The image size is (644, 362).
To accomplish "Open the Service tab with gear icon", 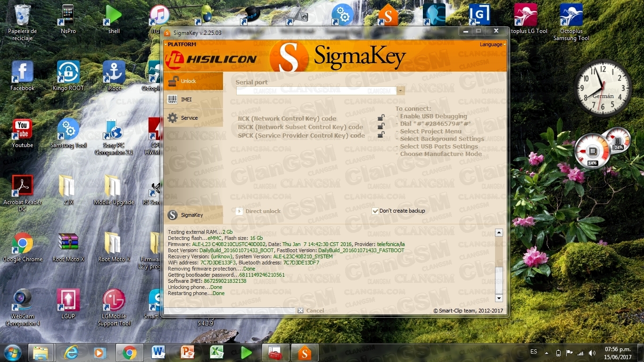I will pyautogui.click(x=193, y=118).
